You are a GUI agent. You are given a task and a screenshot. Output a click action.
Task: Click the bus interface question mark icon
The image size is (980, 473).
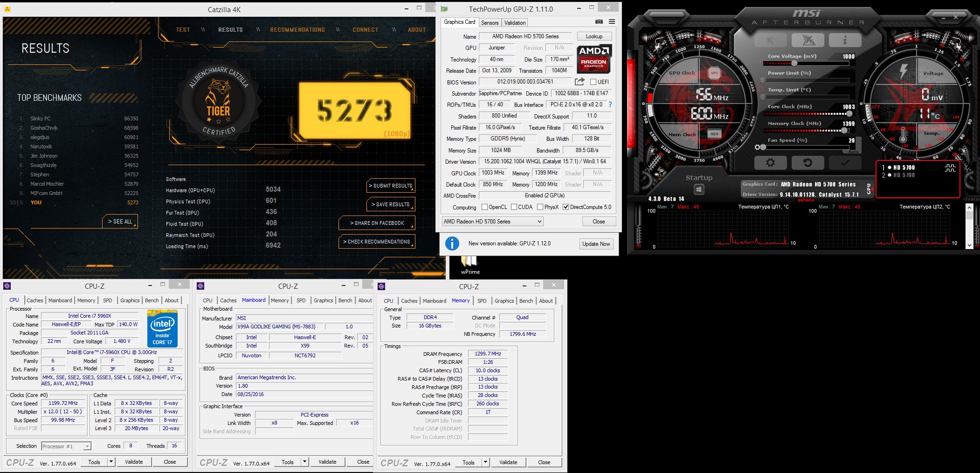610,104
